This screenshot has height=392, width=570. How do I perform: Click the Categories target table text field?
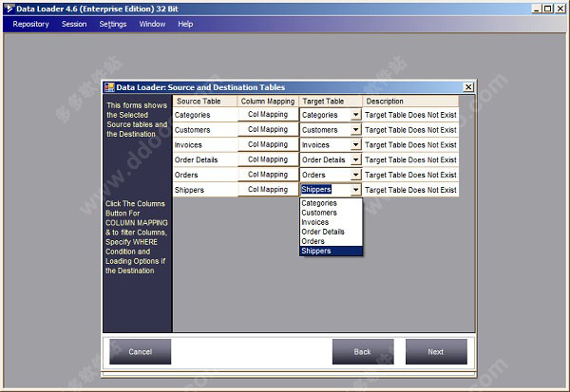click(325, 115)
